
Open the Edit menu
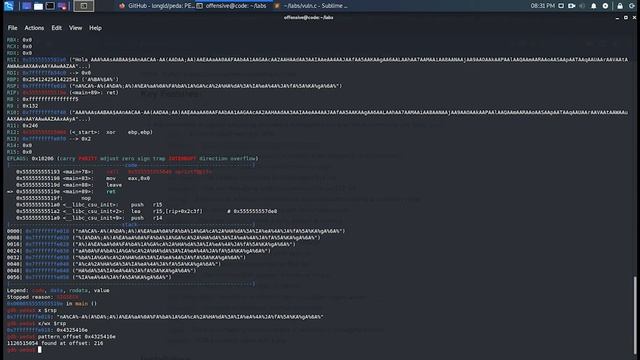point(56,28)
